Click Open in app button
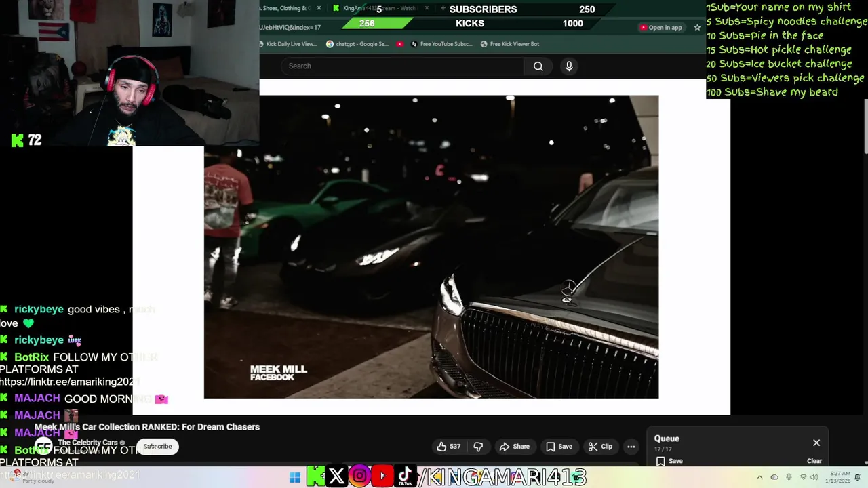Image resolution: width=868 pixels, height=488 pixels. point(661,28)
